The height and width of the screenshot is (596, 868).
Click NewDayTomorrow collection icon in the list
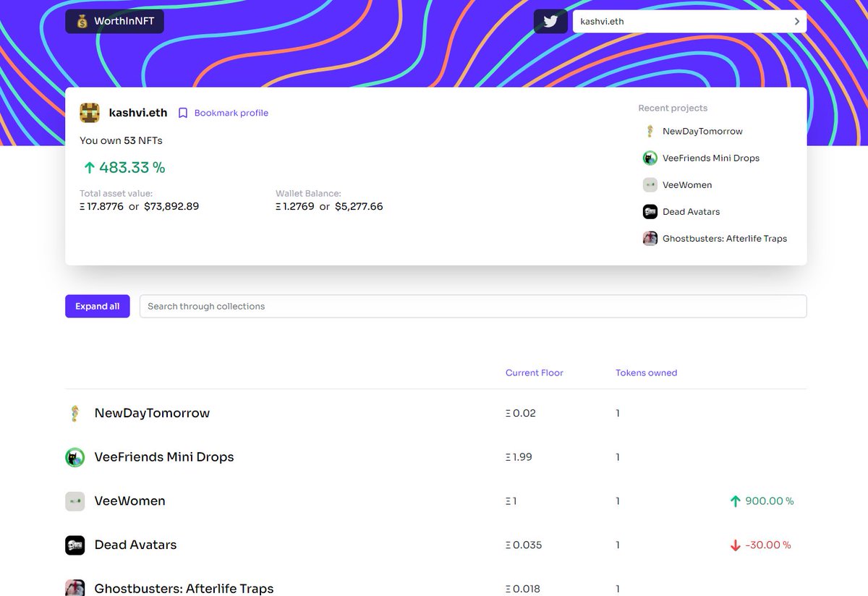click(75, 413)
